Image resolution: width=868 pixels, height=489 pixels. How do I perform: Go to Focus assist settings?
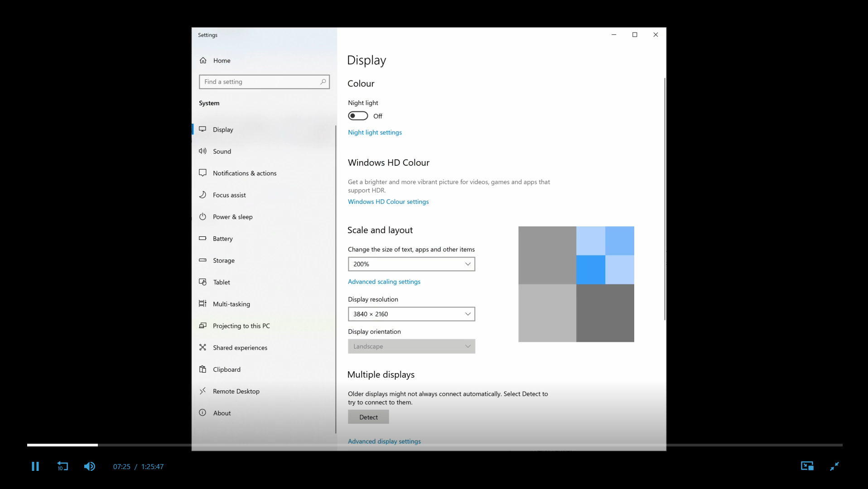pos(264,195)
